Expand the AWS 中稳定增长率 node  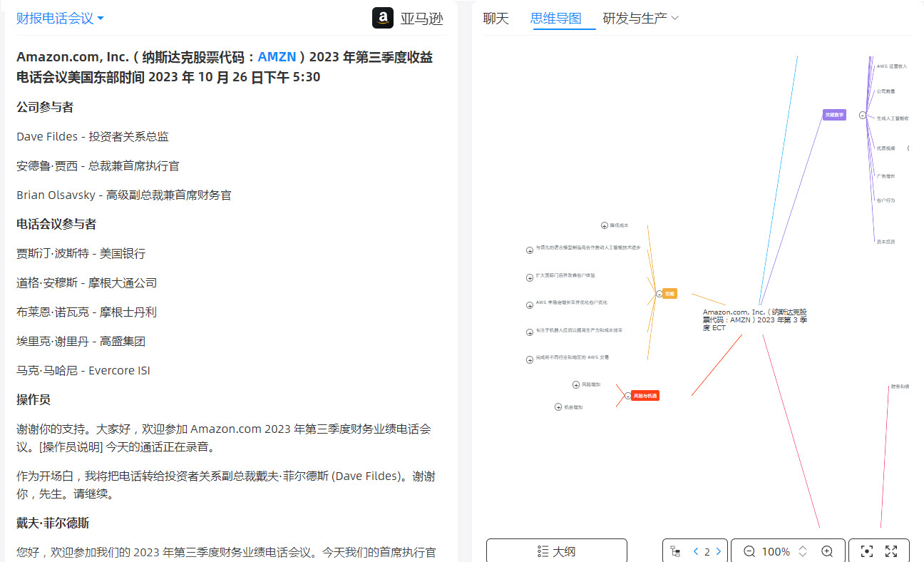530,305
